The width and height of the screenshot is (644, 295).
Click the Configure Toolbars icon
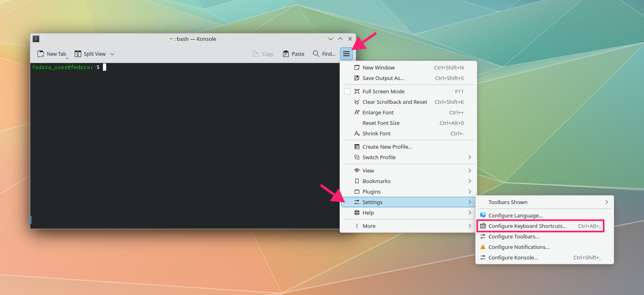(483, 236)
